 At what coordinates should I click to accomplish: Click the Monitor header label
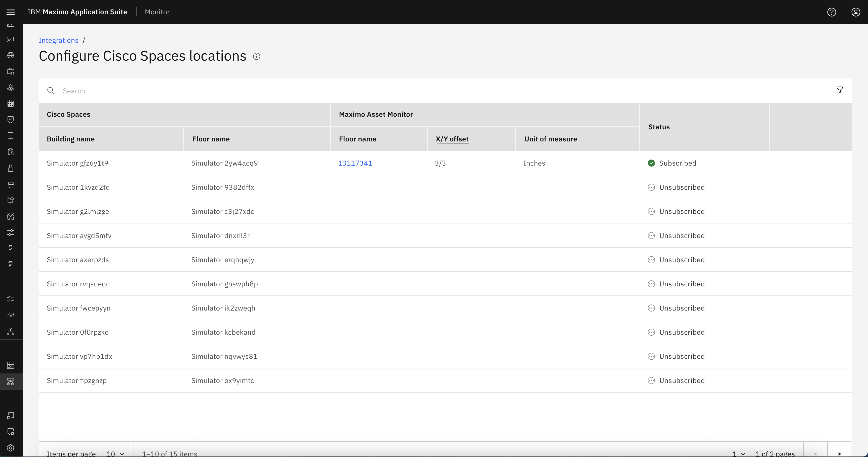point(157,12)
